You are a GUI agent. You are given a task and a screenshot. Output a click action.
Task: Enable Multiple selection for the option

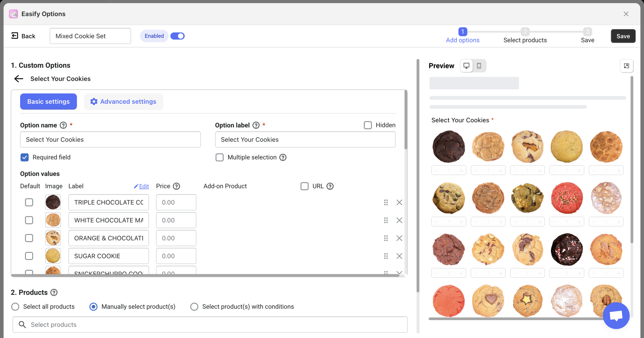coord(219,157)
